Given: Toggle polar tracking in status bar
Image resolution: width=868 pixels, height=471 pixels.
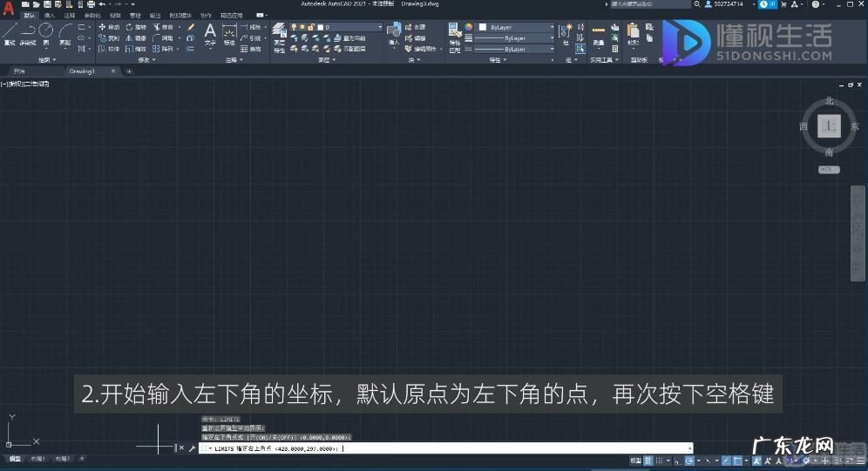Looking at the screenshot, I should [x=689, y=461].
